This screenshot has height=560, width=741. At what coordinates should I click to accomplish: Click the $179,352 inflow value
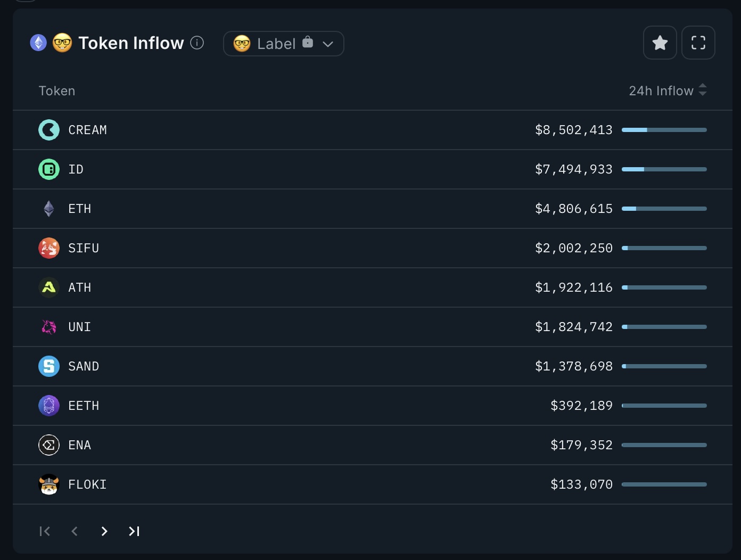tap(581, 445)
